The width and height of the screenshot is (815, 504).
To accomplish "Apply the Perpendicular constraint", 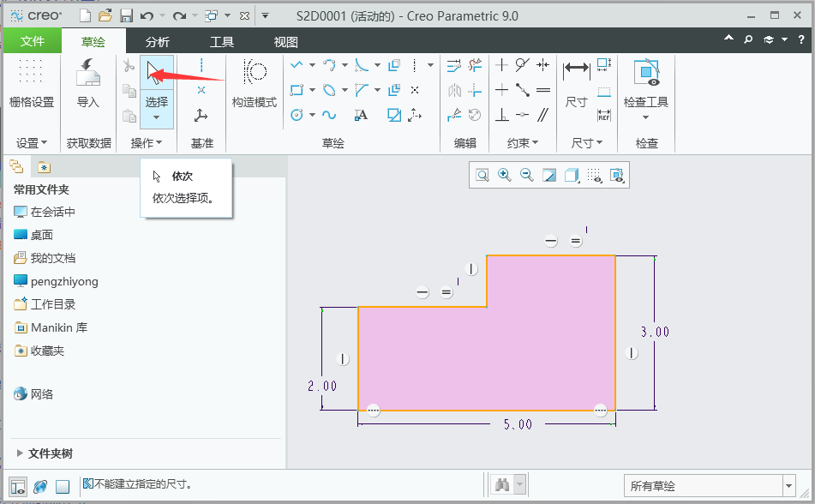I will click(x=501, y=115).
